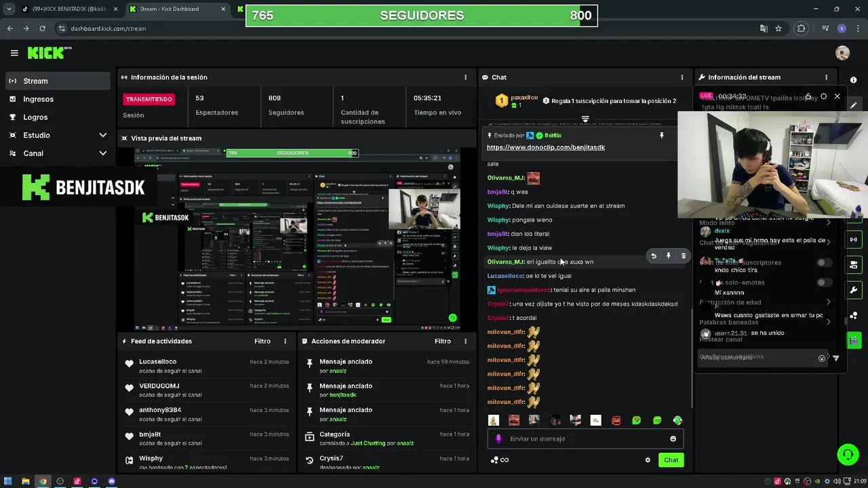This screenshot has width=868, height=488.
Task: Click the stream preview thumbnail
Action: [x=296, y=239]
